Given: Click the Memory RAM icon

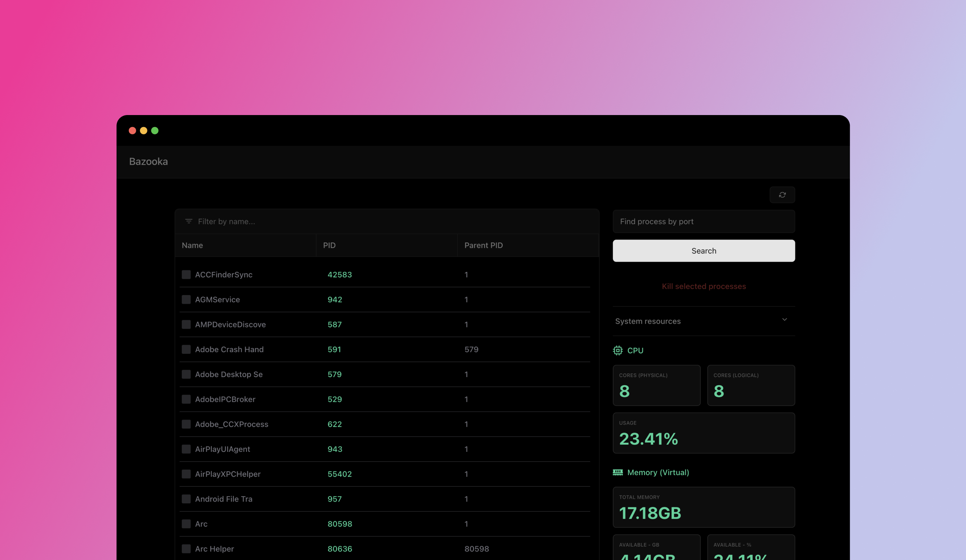Looking at the screenshot, I should 617,472.
